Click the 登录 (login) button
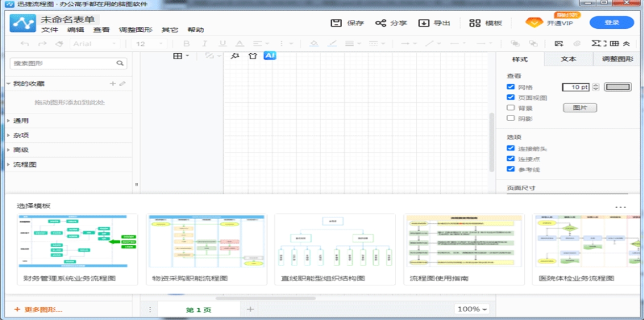This screenshot has height=320, width=644. click(612, 22)
